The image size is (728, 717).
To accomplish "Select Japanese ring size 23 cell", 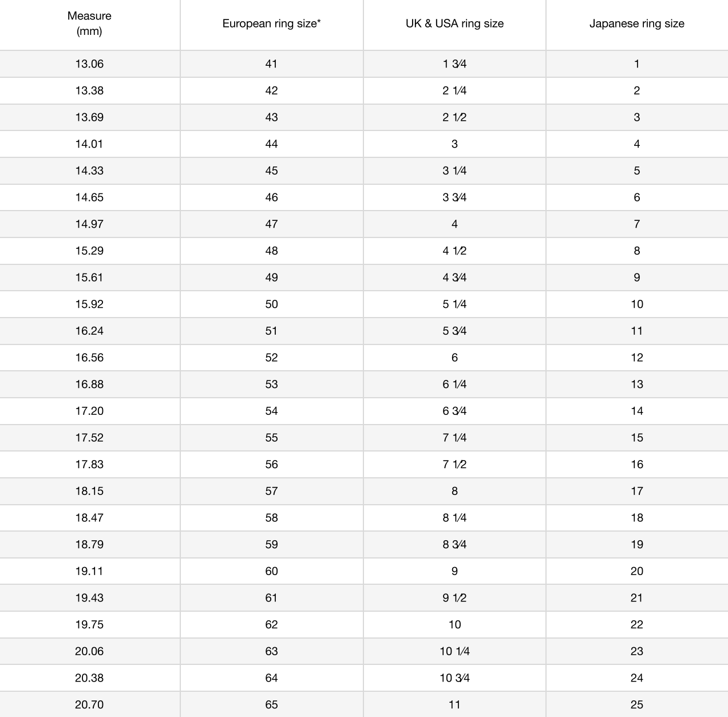I will [x=636, y=651].
